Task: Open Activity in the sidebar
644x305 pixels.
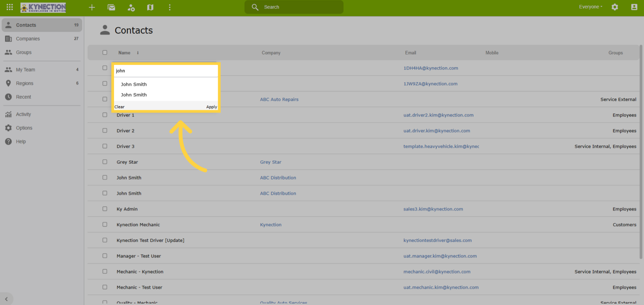Action: [42, 114]
